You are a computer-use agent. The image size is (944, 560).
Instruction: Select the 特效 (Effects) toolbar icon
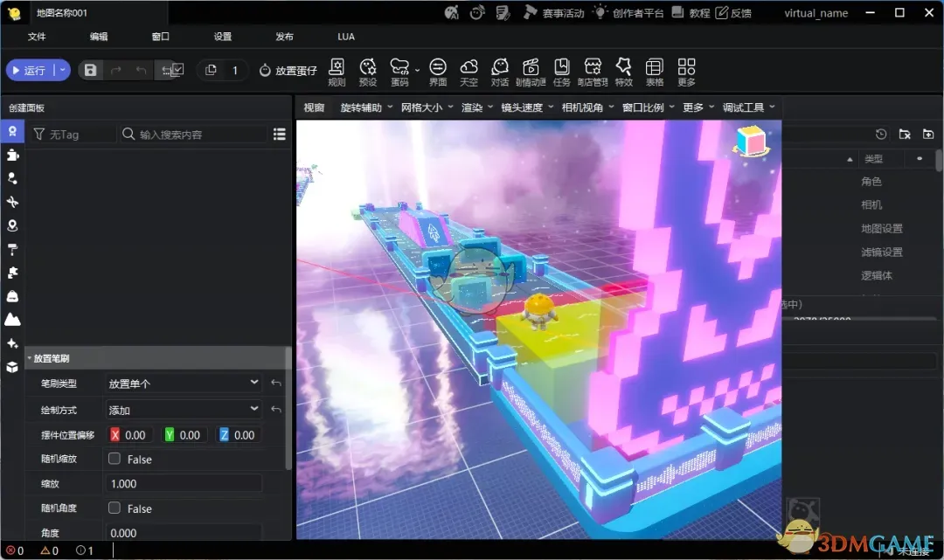[623, 70]
